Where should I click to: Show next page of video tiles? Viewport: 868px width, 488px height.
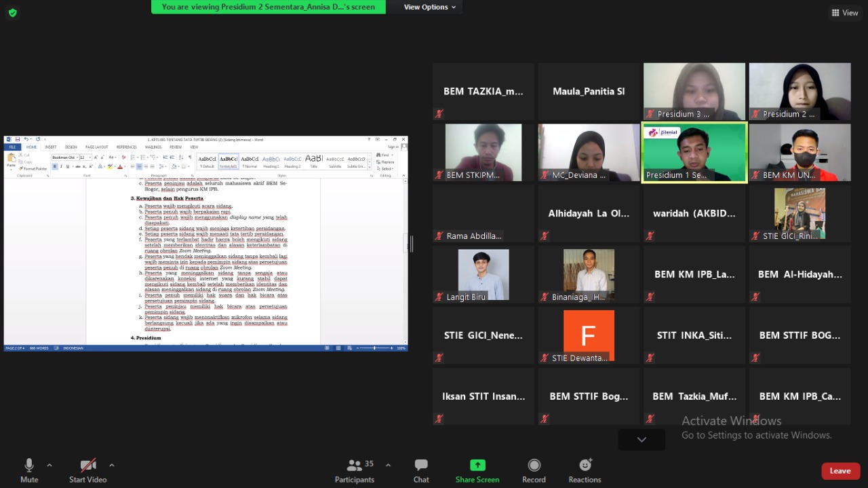click(x=642, y=440)
